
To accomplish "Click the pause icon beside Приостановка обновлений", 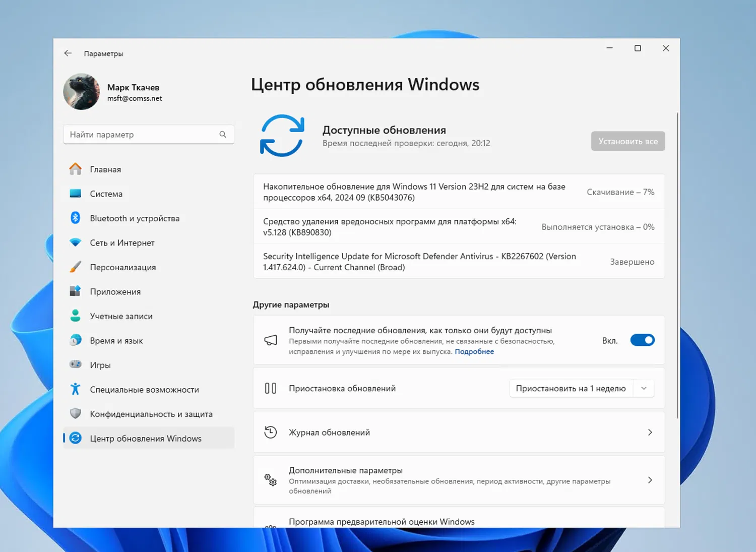I will click(271, 388).
